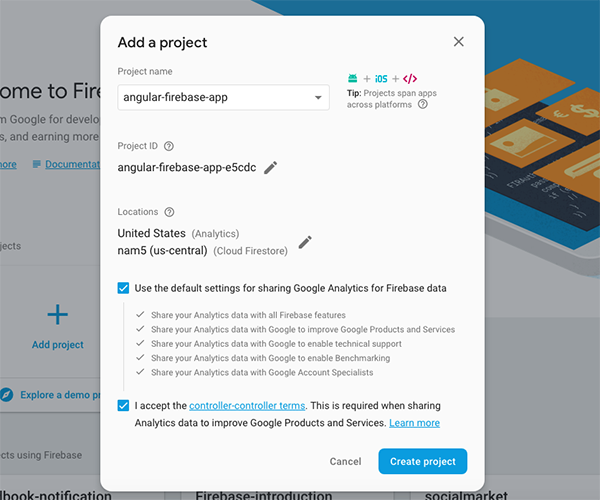Open the controller-controller terms link
Viewport: 600px width, 500px height.
pos(247,406)
